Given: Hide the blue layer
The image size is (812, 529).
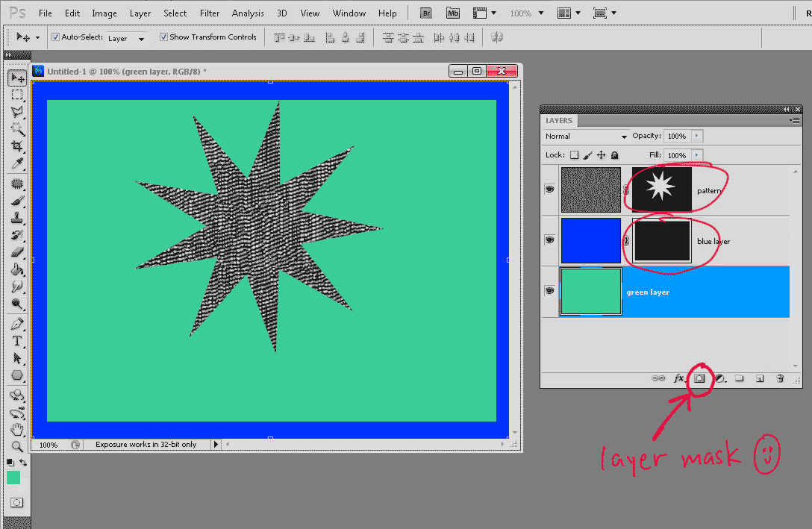Looking at the screenshot, I should (x=550, y=240).
